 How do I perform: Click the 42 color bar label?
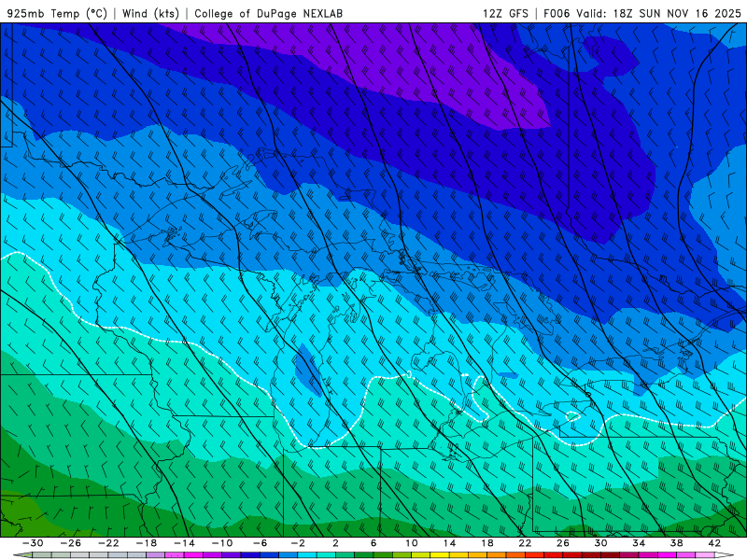tap(714, 543)
